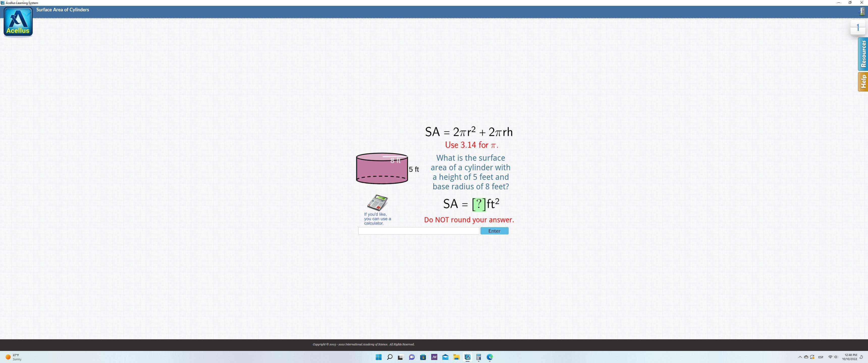Open the Help side tab
This screenshot has height=363, width=868.
click(863, 81)
